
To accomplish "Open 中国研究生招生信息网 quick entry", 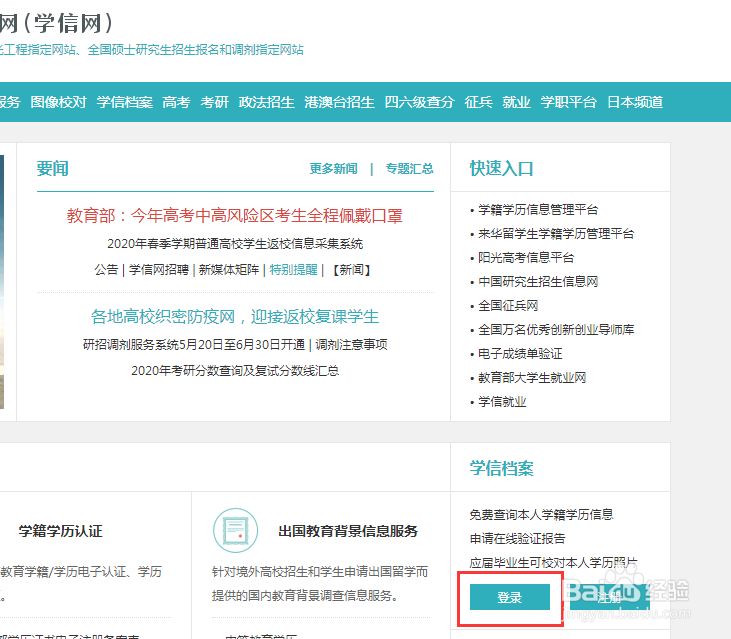I will (x=538, y=282).
